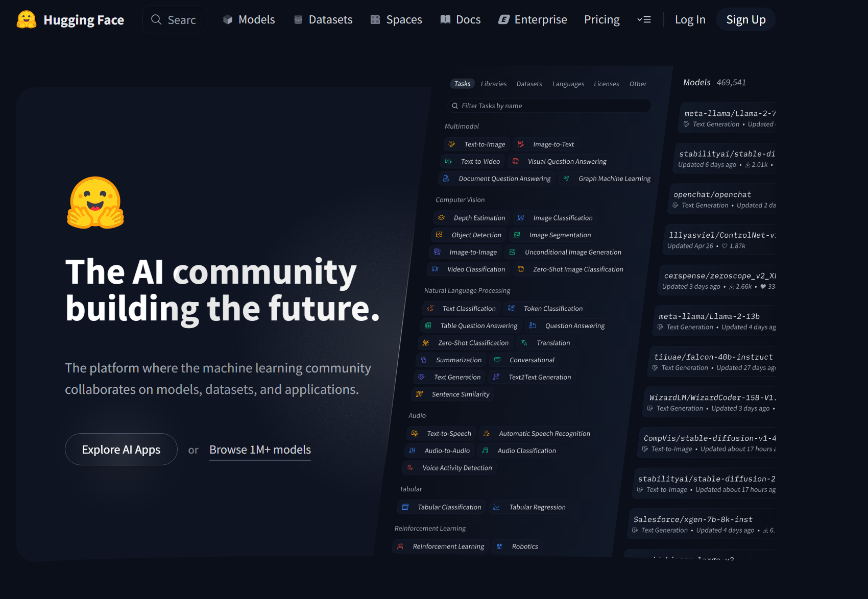Image resolution: width=868 pixels, height=599 pixels.
Task: Click the Visual Question Answering icon
Action: 516,161
